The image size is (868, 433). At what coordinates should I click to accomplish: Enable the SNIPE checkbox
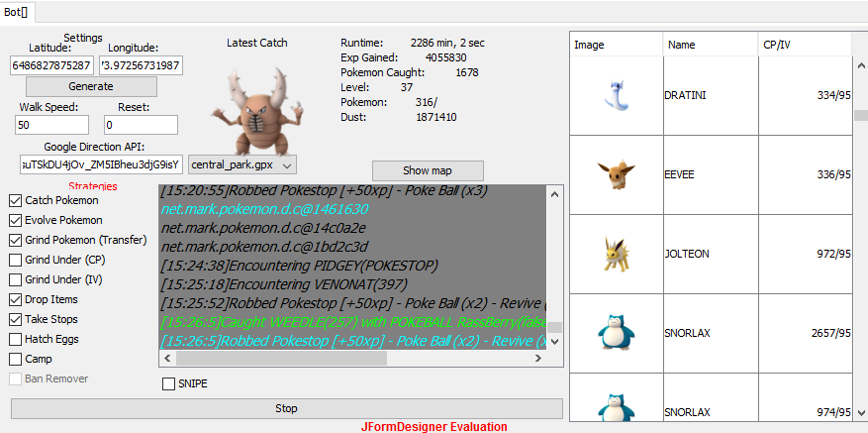point(168,383)
